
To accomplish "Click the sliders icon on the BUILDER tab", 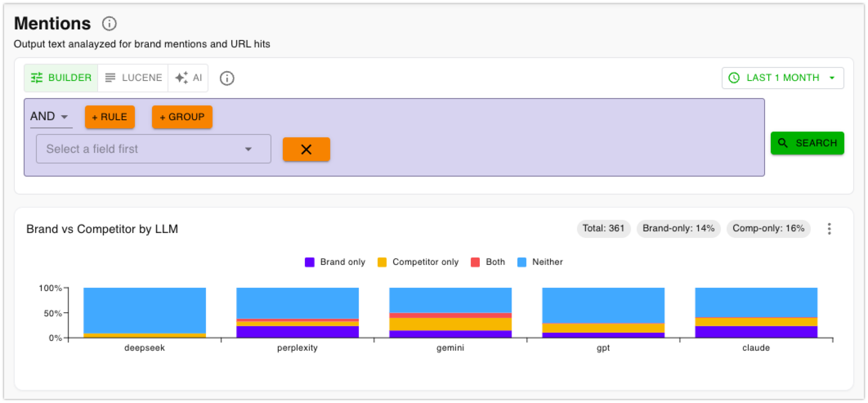I will point(37,78).
